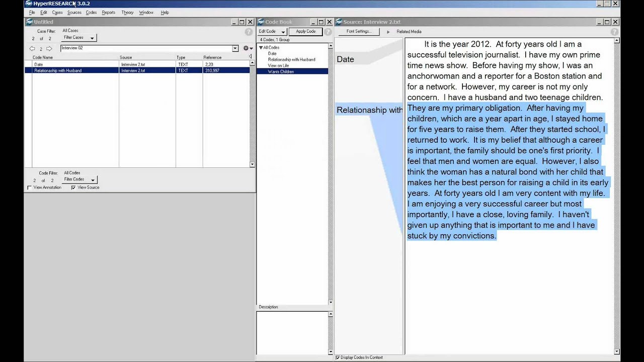
Task: Click the Source window title icon
Action: pyautogui.click(x=339, y=22)
